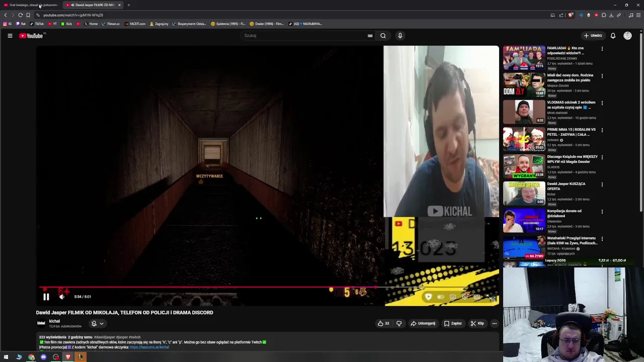Open the browser extensions puzzle icon

(604, 15)
